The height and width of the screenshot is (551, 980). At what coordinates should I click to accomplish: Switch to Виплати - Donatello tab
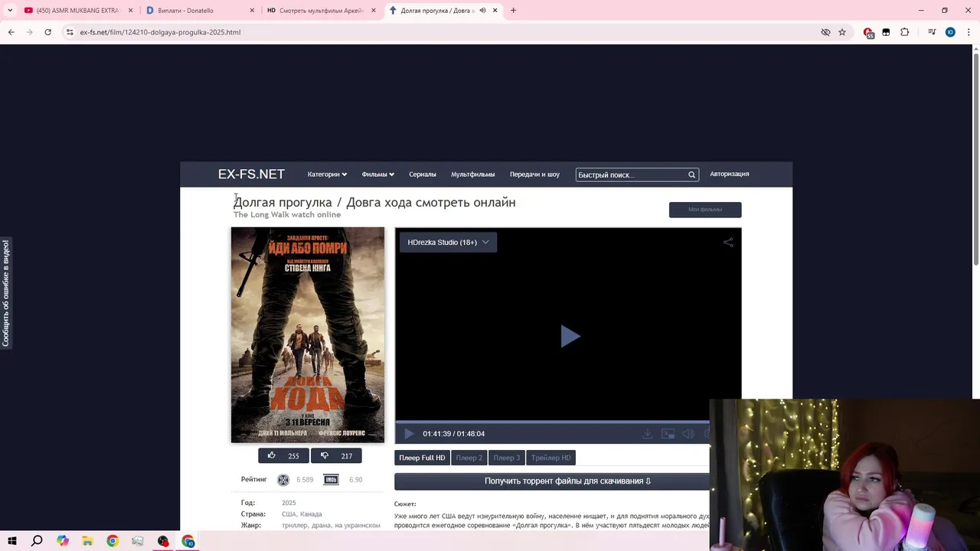[x=199, y=11]
